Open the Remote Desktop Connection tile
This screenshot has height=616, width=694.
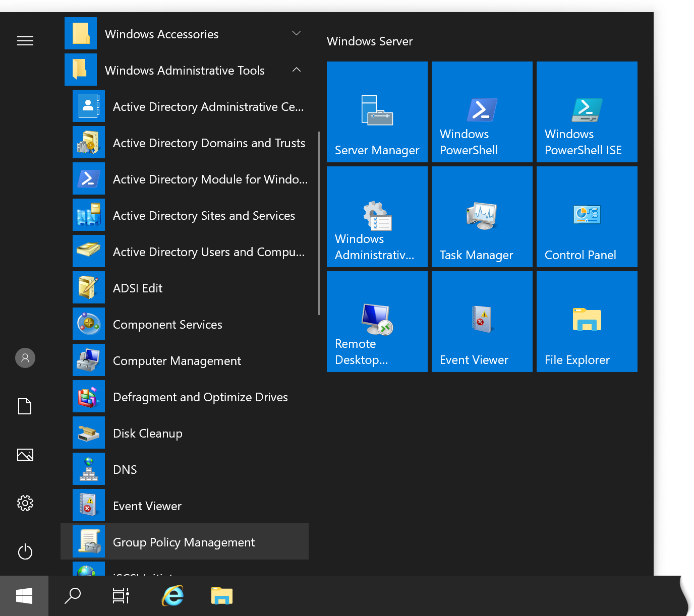[377, 322]
